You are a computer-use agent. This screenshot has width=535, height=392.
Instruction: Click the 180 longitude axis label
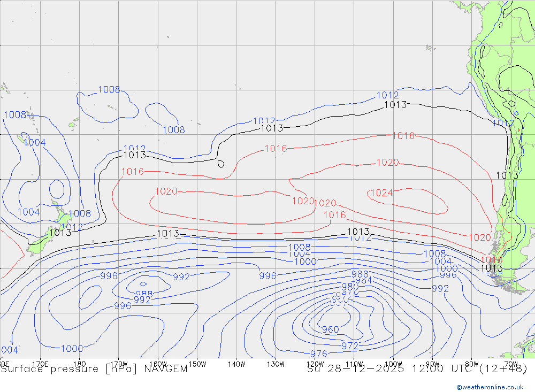tap(80, 364)
